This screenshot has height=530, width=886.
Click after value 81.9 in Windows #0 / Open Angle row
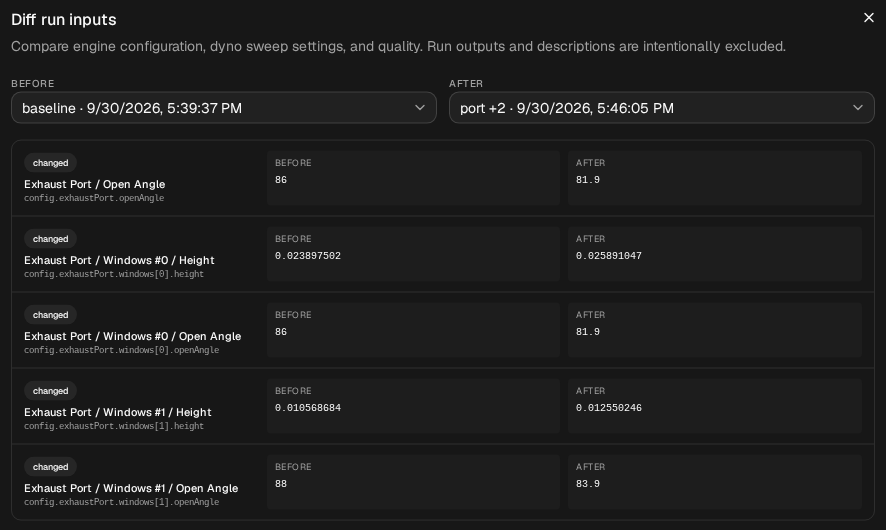pos(588,332)
